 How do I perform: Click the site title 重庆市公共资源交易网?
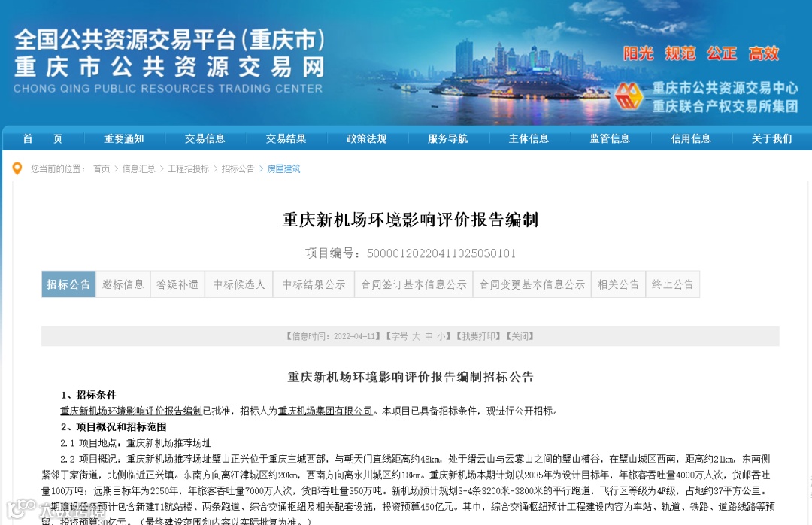click(x=169, y=68)
